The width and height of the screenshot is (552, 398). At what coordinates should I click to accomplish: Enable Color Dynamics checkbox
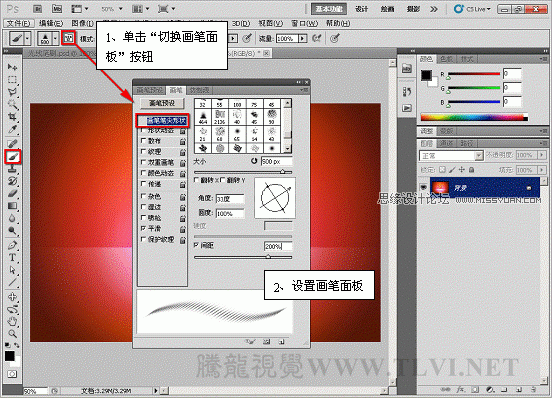(x=143, y=173)
